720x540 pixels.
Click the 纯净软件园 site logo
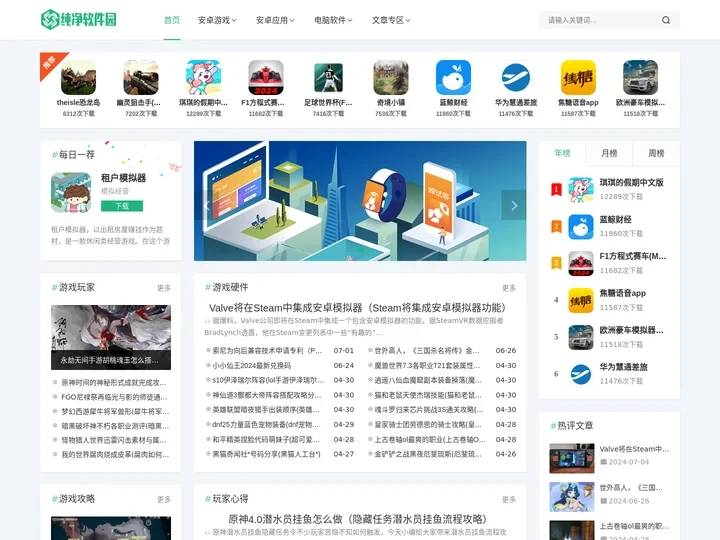[79, 20]
